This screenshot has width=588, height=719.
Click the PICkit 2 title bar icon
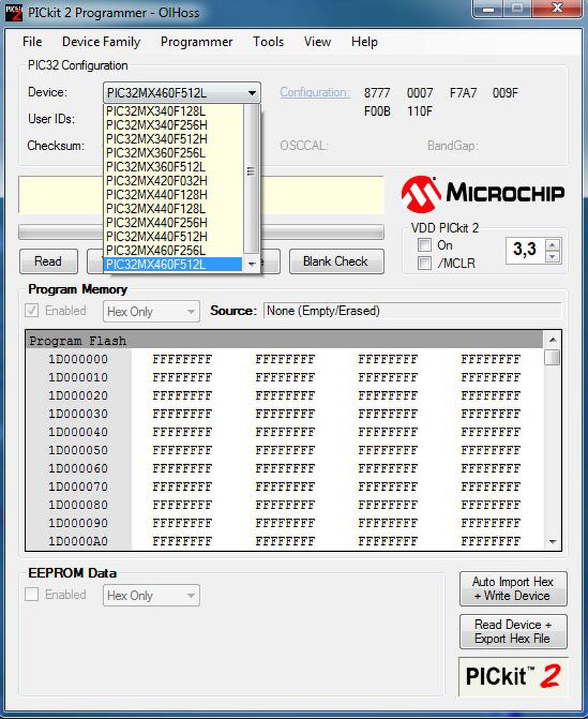click(14, 12)
